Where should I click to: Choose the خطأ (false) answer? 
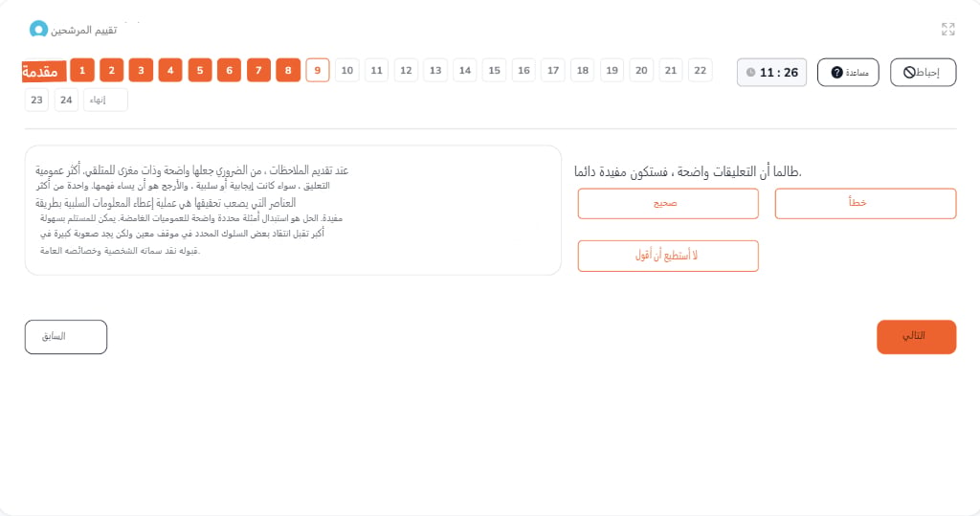(865, 204)
